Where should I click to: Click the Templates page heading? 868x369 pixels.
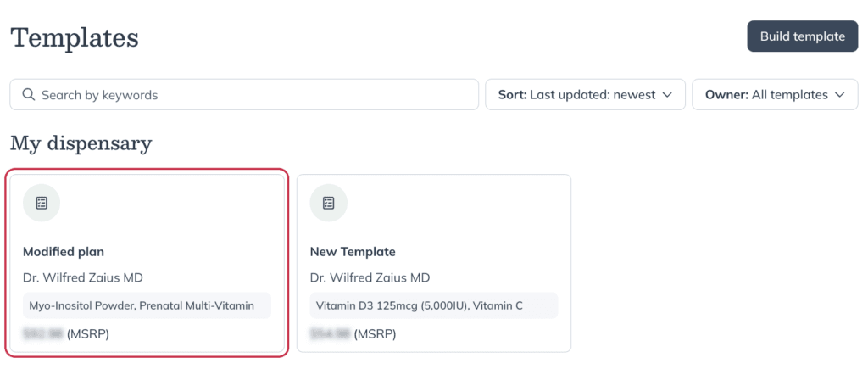[x=75, y=38]
